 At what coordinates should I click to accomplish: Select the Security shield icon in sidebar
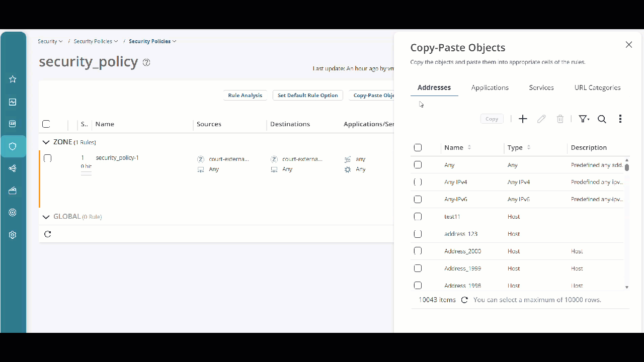pos(13,146)
